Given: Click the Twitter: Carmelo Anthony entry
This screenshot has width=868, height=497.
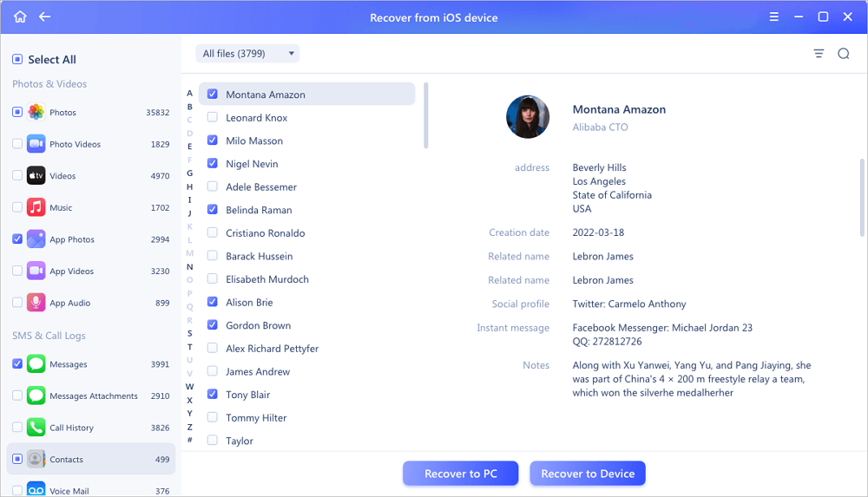Looking at the screenshot, I should click(628, 304).
